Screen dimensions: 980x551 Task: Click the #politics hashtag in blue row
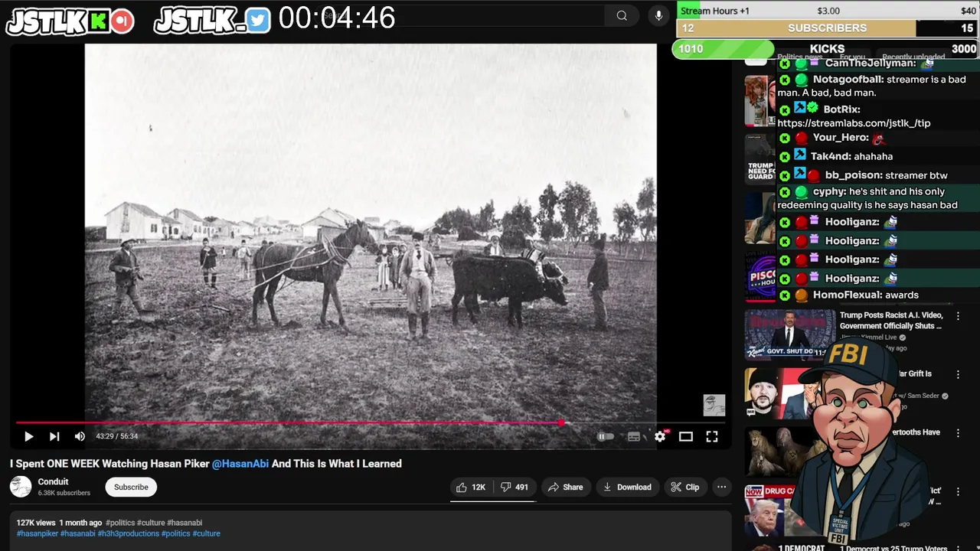click(175, 533)
